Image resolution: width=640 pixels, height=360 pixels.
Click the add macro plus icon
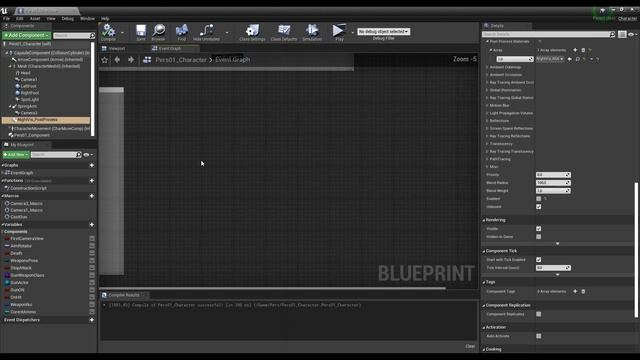[91, 196]
